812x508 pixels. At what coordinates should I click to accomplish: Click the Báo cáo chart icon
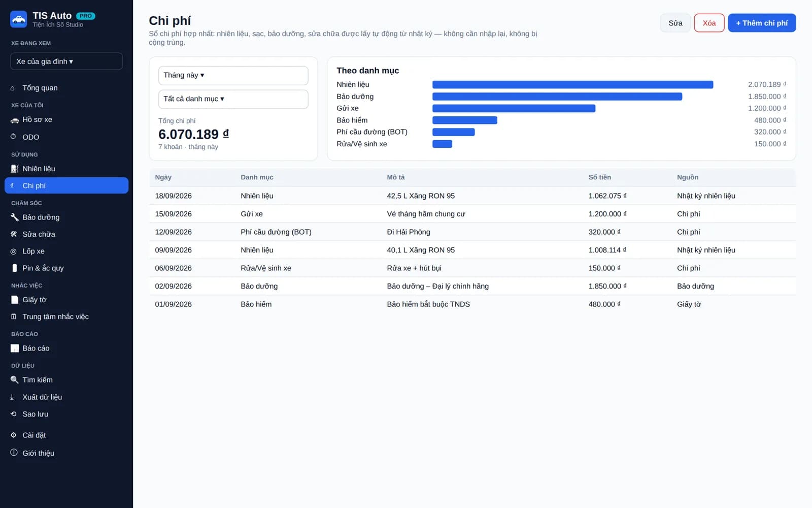point(15,348)
